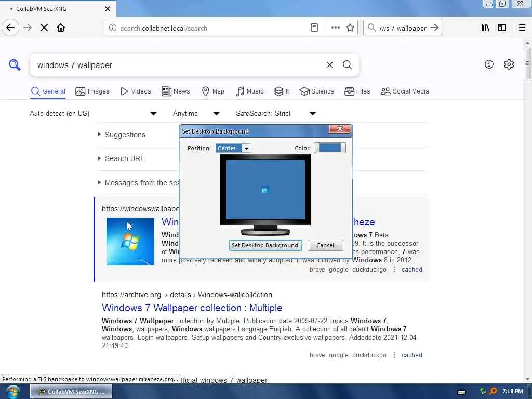Open more options dots for archive.org result
532x399 pixels.
394,355
